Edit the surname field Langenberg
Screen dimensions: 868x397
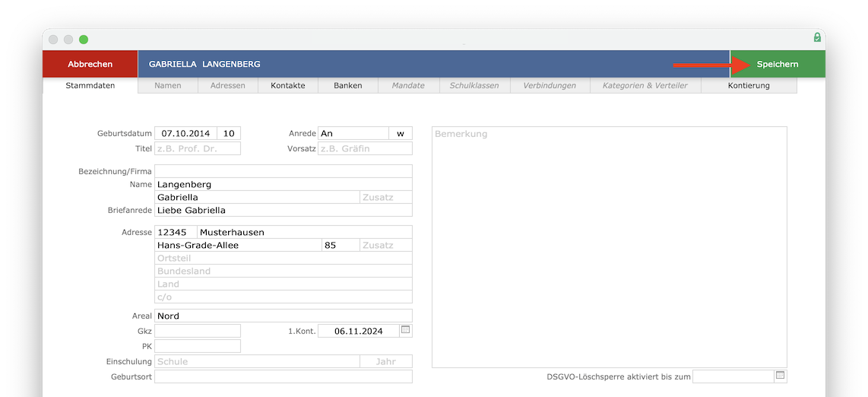coord(284,184)
